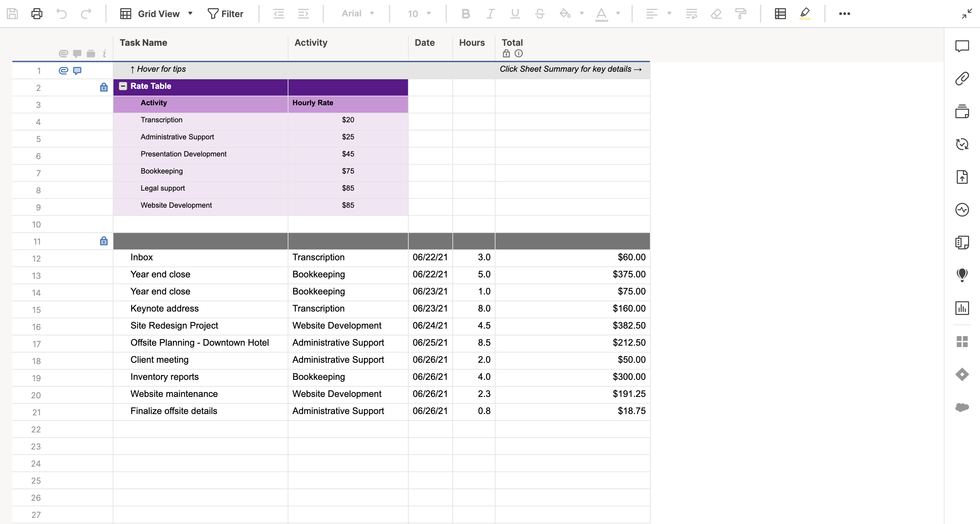Click the highlight changes icon
Screen dimensions: 980x524
[x=805, y=14]
